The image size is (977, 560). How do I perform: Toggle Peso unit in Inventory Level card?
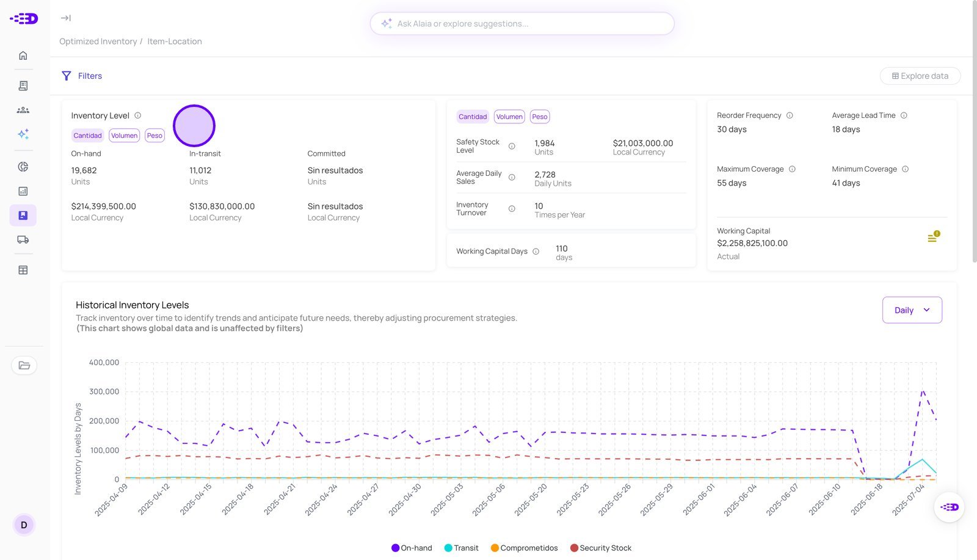154,136
